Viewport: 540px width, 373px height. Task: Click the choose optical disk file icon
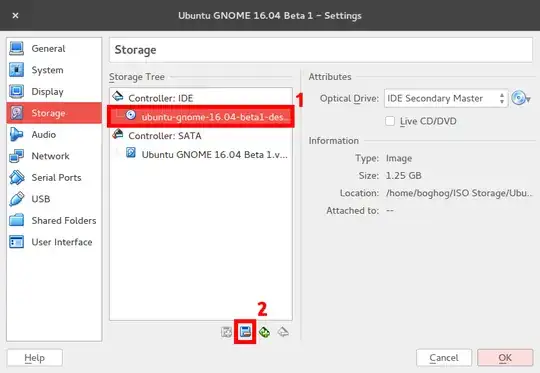click(520, 99)
